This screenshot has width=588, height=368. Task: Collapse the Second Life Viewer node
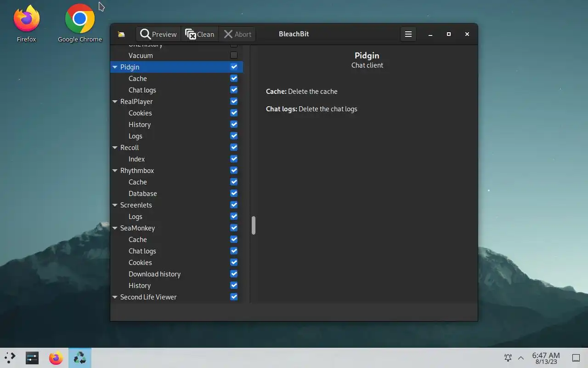pos(115,297)
